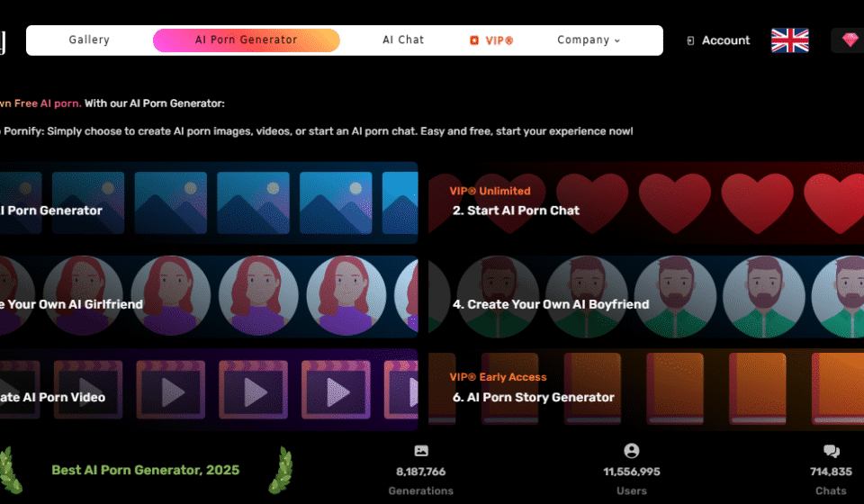Click the highlighted AI Porn Generator tab
The image size is (864, 504).
(246, 40)
